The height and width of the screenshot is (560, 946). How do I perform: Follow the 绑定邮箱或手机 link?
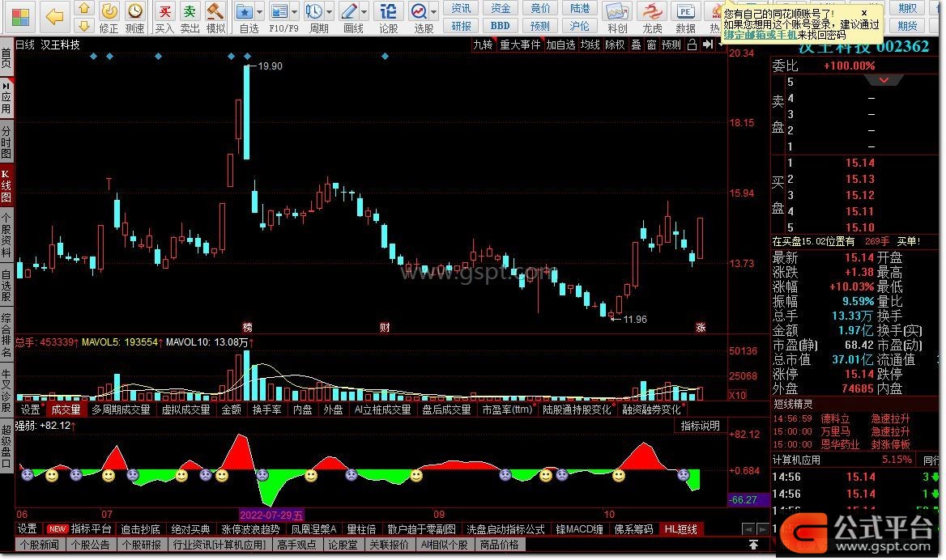(x=761, y=35)
